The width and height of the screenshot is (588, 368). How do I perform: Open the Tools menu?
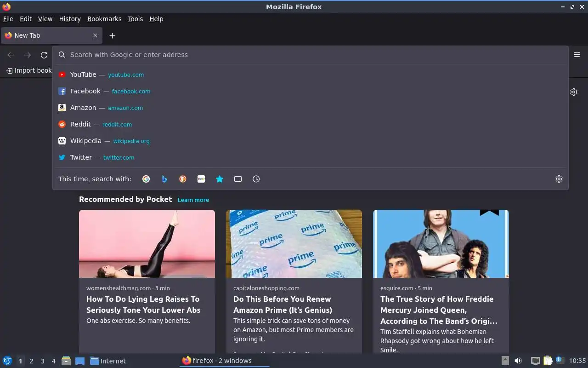[x=135, y=19]
